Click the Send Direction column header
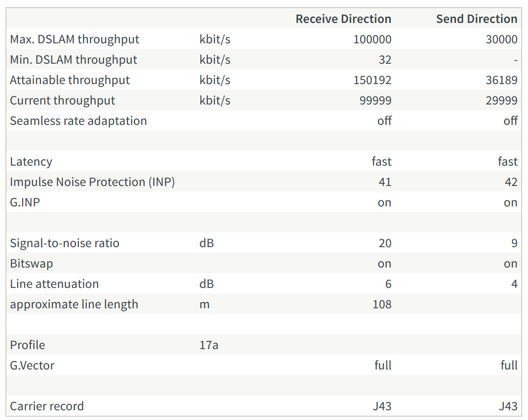 (x=477, y=19)
